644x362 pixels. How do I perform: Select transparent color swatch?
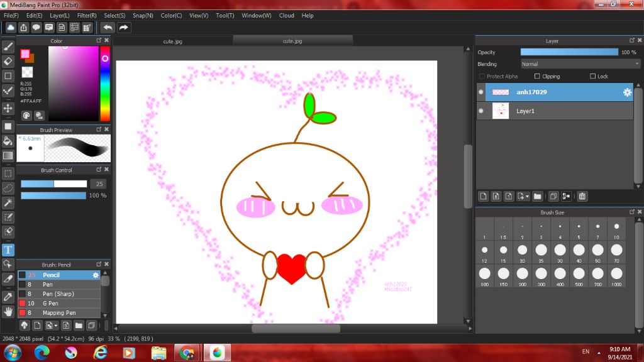[x=27, y=72]
